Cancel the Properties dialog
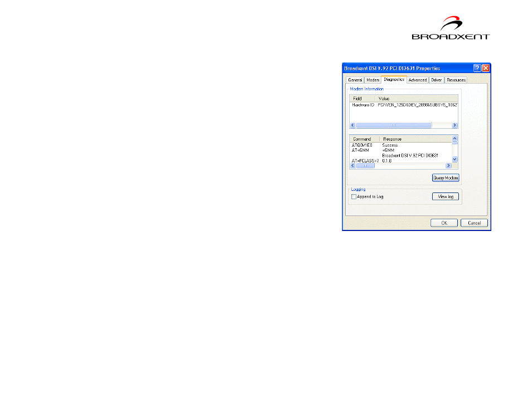Screen dimensions: 532x414 coord(474,223)
